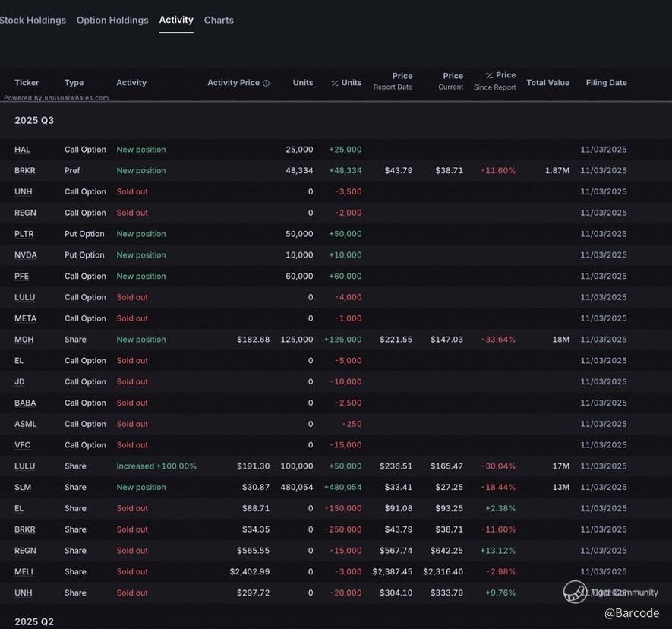The width and height of the screenshot is (672, 629).
Task: Sort by Ticker column header
Action: [27, 82]
